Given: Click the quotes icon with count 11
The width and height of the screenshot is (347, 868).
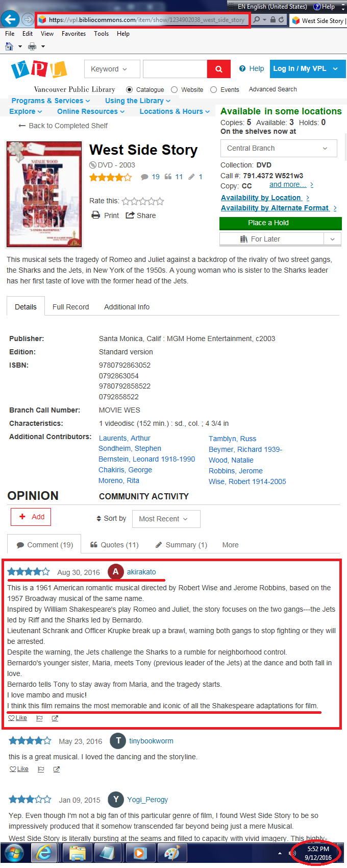Looking at the screenshot, I should 173,177.
